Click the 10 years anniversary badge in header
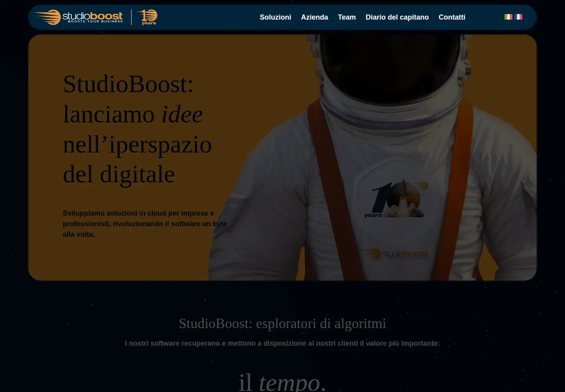Image resolution: width=565 pixels, height=392 pixels. pos(148,17)
